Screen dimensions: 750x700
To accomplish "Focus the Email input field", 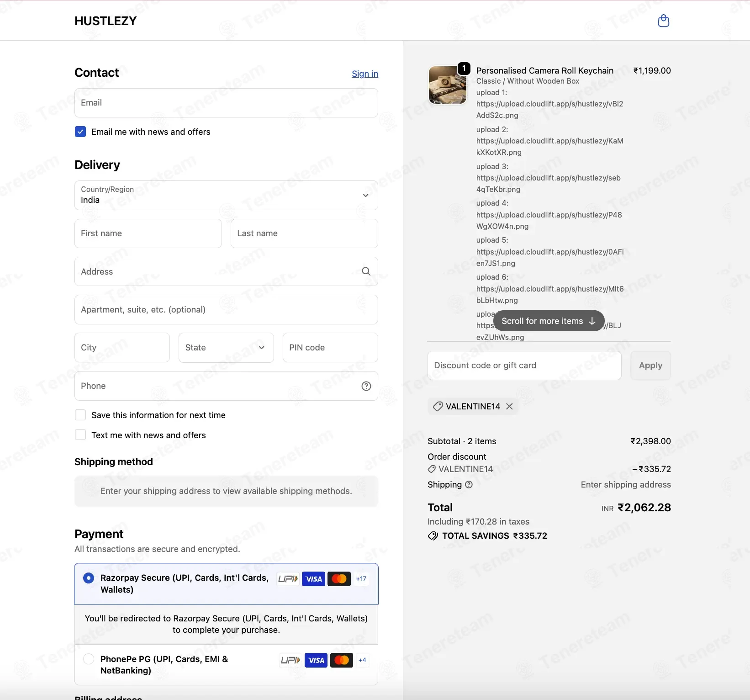I will pyautogui.click(x=226, y=103).
